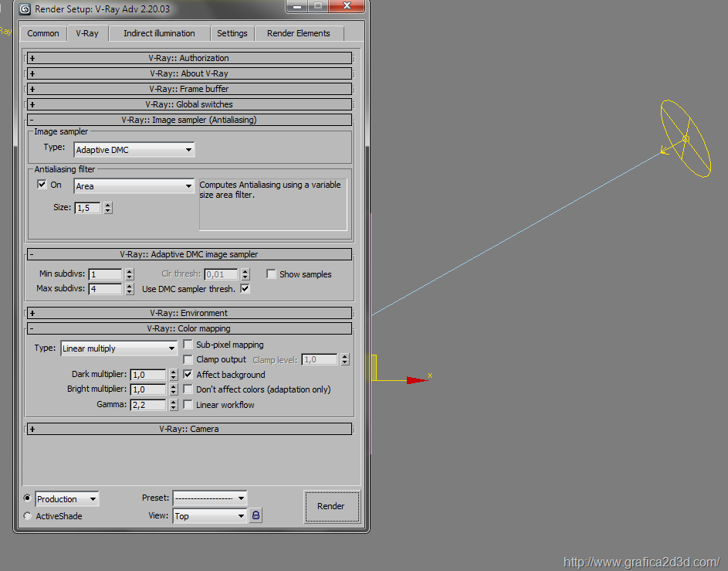Viewport: 728px width, 571px height.
Task: Click the Clr thresh input field
Action: tap(221, 274)
